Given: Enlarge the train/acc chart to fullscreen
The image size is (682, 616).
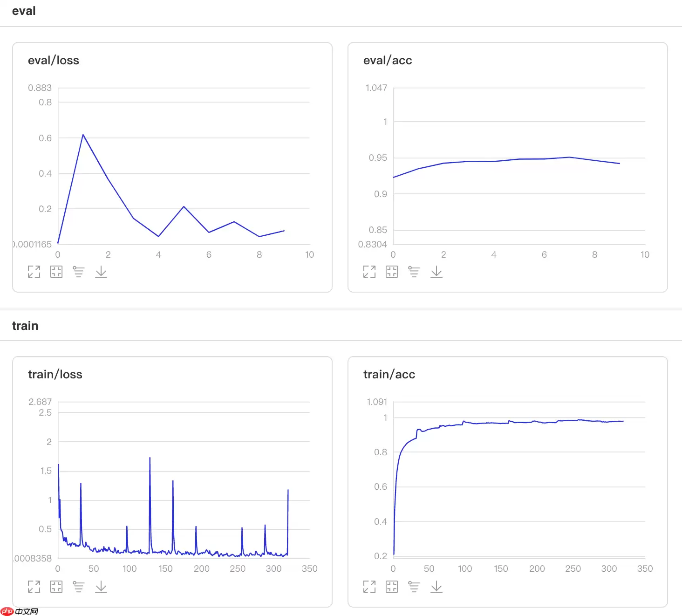Looking at the screenshot, I should [369, 587].
